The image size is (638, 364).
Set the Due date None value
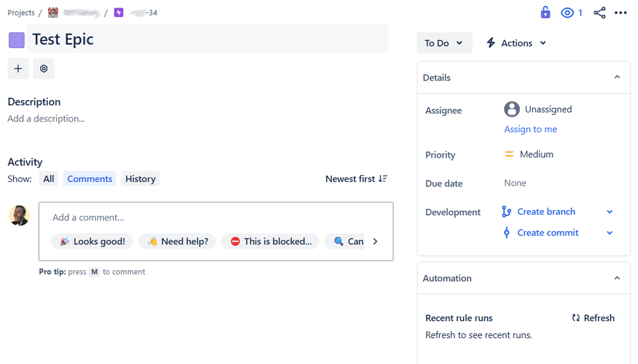(x=515, y=183)
